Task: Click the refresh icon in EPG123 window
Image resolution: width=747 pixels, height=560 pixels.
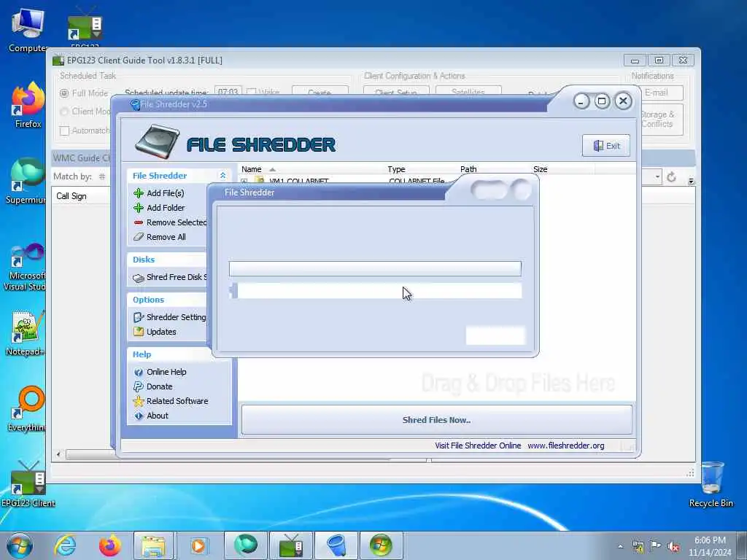Action: 671,177
